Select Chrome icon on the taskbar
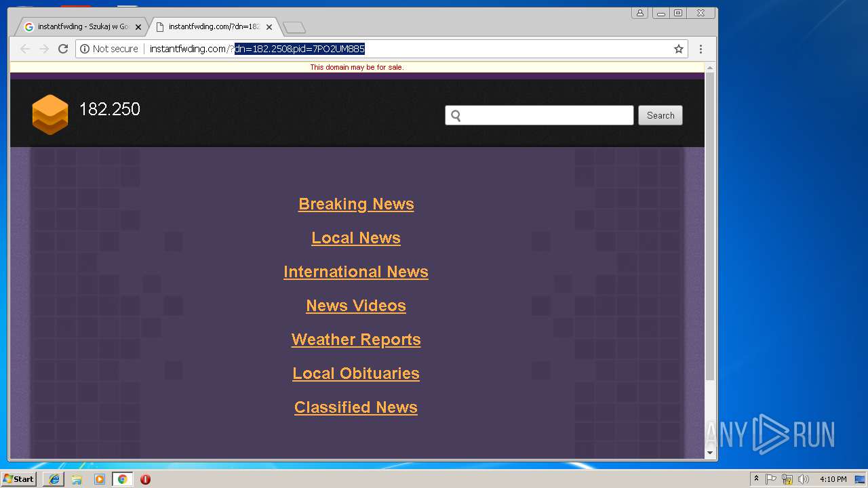The width and height of the screenshot is (868, 488). pyautogui.click(x=123, y=479)
